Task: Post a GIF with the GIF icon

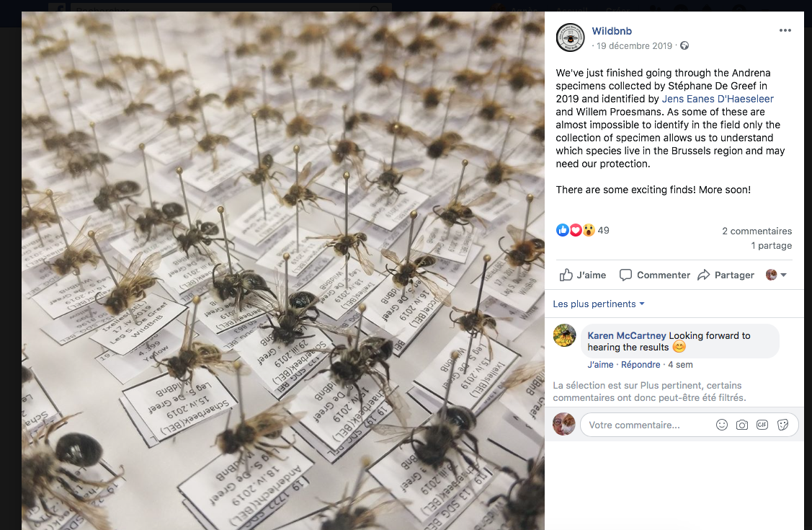Action: (762, 425)
